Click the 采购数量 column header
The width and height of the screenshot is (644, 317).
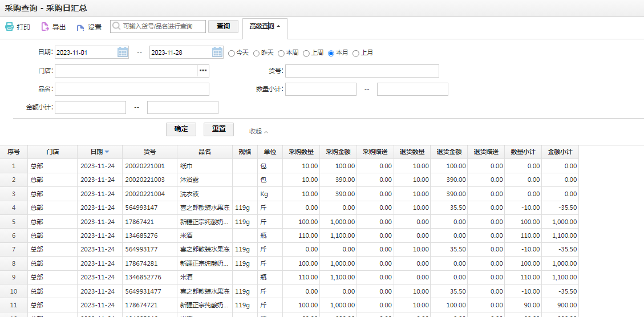tap(301, 152)
